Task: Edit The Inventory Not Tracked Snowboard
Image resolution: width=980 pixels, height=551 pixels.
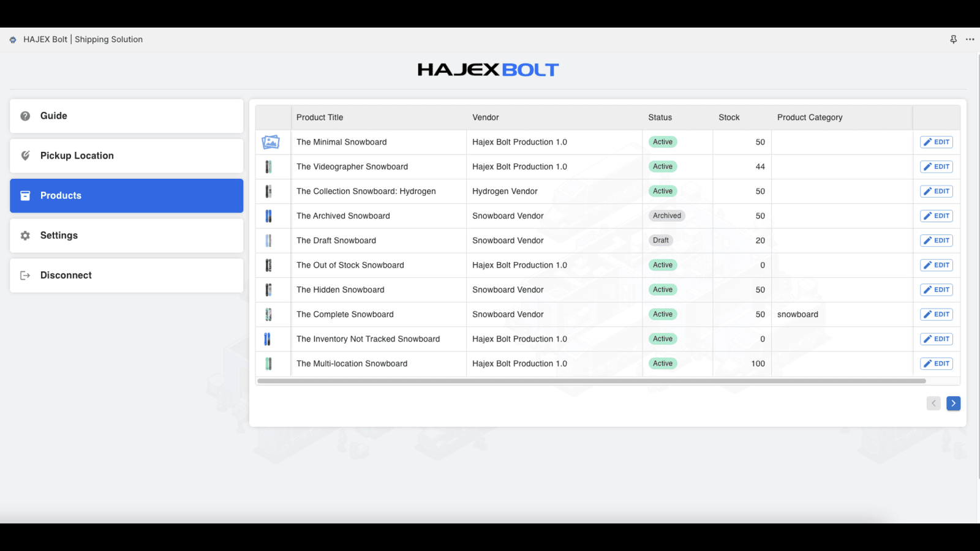Action: [x=937, y=339]
